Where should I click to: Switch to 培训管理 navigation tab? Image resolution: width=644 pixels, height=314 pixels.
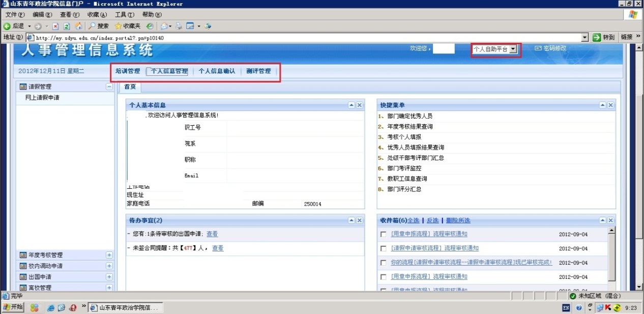click(127, 71)
